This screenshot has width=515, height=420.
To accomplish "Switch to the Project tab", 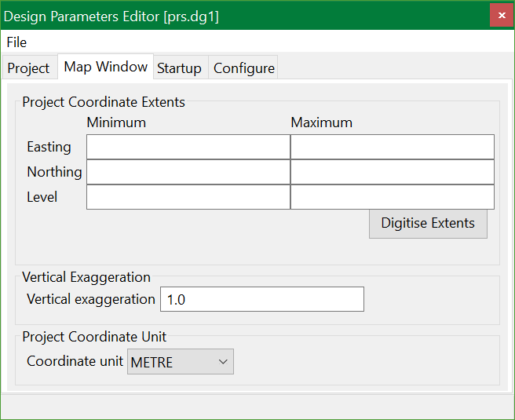I will (29, 68).
